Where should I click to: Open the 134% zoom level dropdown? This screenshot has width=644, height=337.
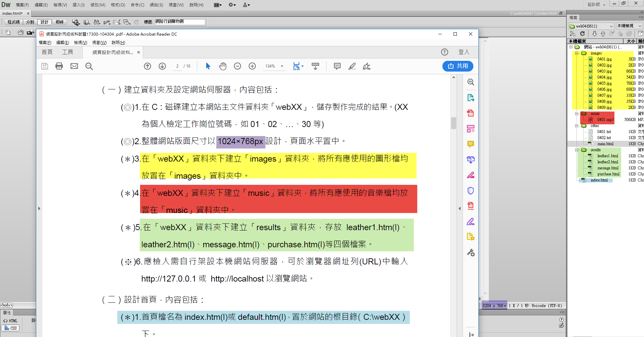(x=282, y=66)
